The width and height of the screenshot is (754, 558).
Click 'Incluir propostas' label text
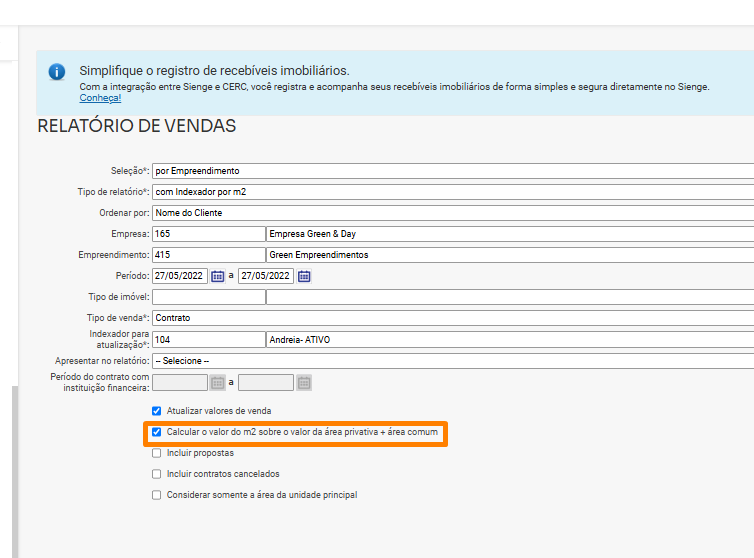pyautogui.click(x=200, y=453)
